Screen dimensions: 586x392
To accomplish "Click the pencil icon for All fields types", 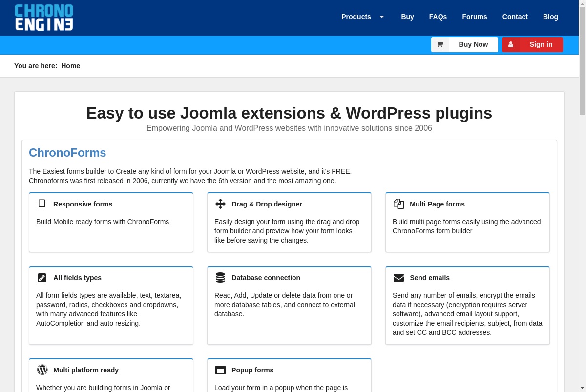I will tap(42, 278).
